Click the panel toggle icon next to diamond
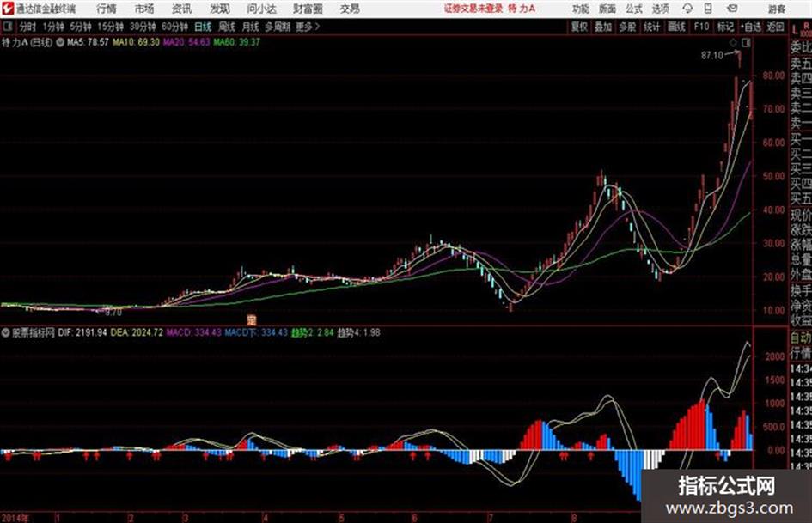812x523 pixels. [x=746, y=43]
